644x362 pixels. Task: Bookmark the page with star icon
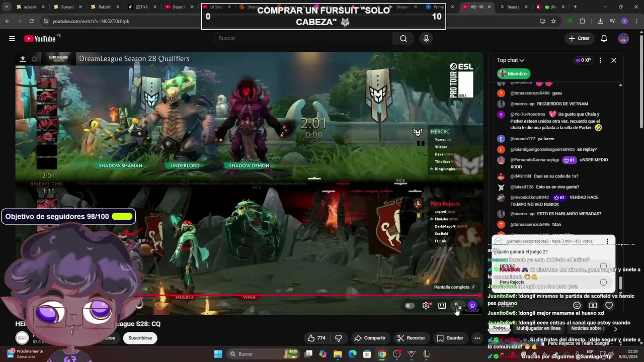(553, 21)
